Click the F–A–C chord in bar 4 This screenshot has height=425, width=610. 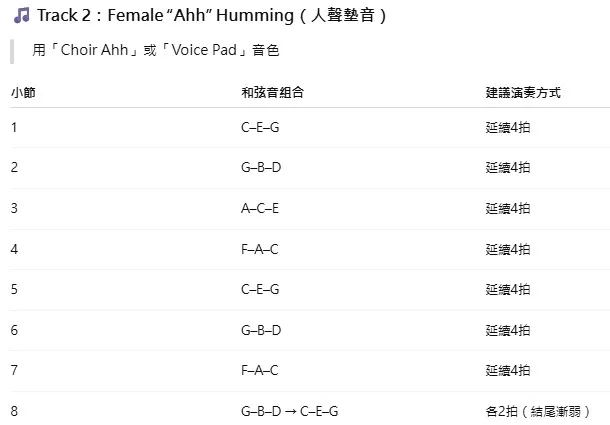260,249
